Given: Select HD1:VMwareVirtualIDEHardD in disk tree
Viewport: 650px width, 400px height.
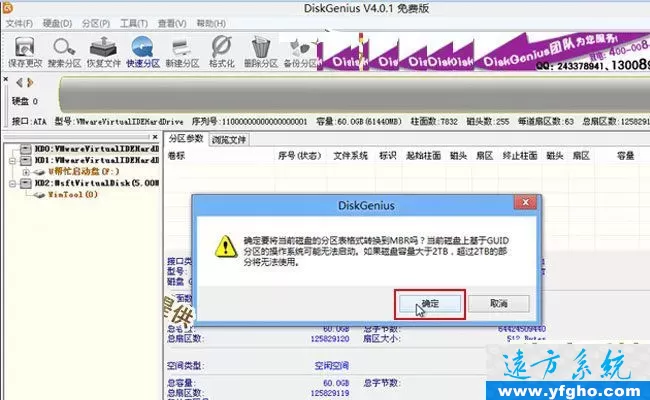Looking at the screenshot, I should 97,160.
